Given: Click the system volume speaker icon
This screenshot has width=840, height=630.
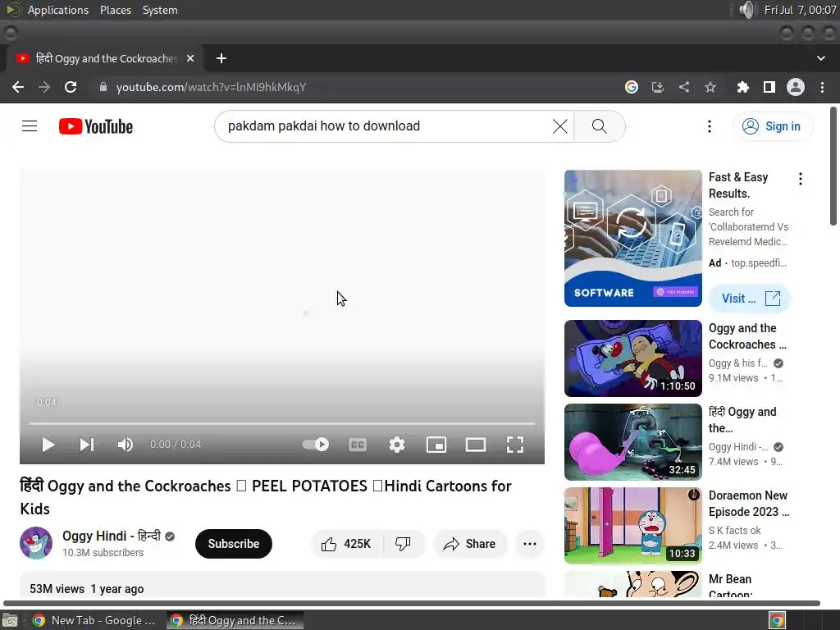Looking at the screenshot, I should 746,10.
